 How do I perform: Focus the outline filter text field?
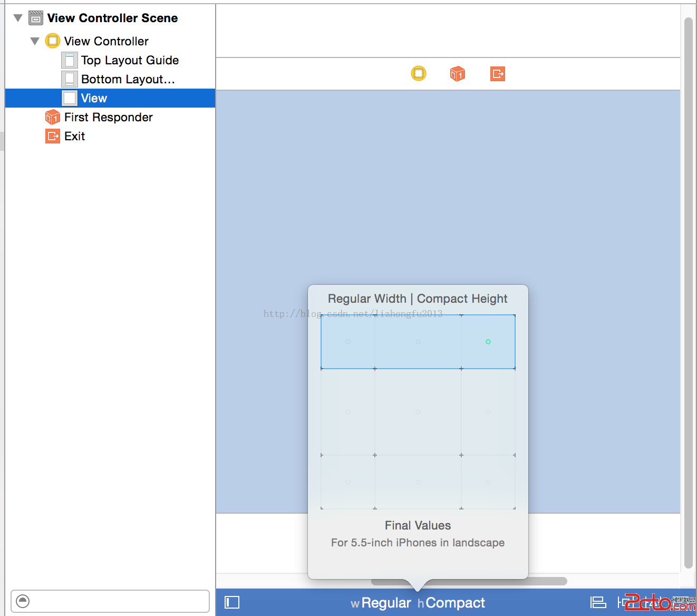pos(110,601)
